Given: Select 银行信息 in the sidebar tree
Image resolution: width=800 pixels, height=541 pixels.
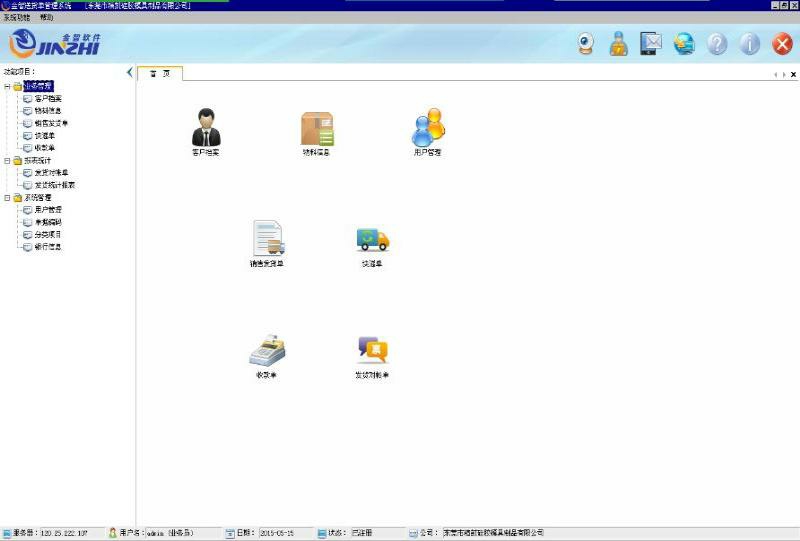Looking at the screenshot, I should (x=48, y=246).
